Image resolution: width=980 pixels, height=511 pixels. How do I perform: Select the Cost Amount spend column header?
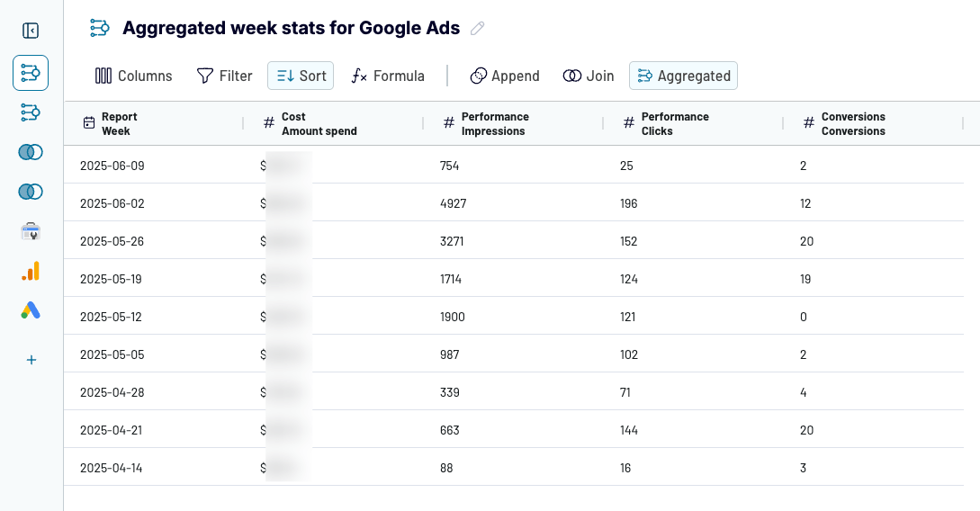pyautogui.click(x=319, y=124)
